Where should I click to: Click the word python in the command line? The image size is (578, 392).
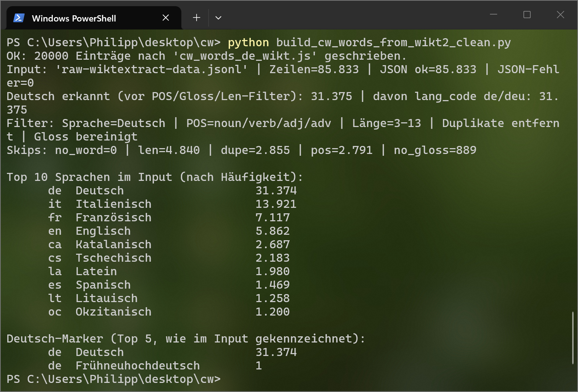[x=249, y=43]
